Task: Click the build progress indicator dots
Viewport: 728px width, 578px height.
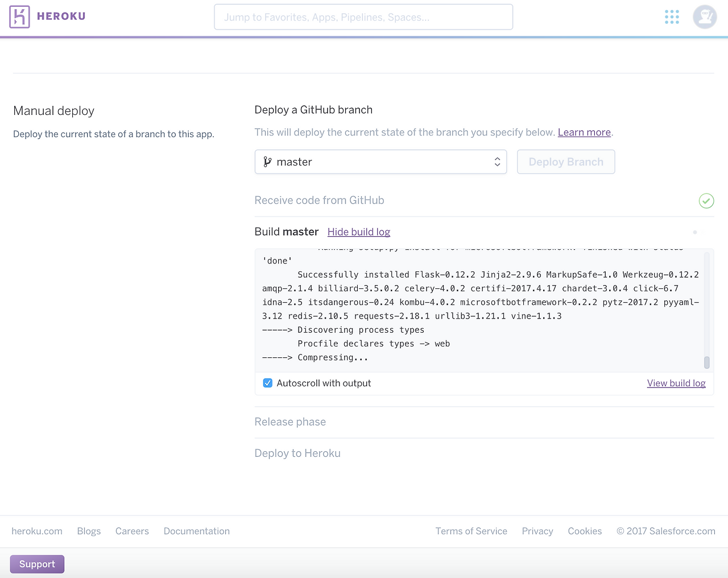Action: 699,232
